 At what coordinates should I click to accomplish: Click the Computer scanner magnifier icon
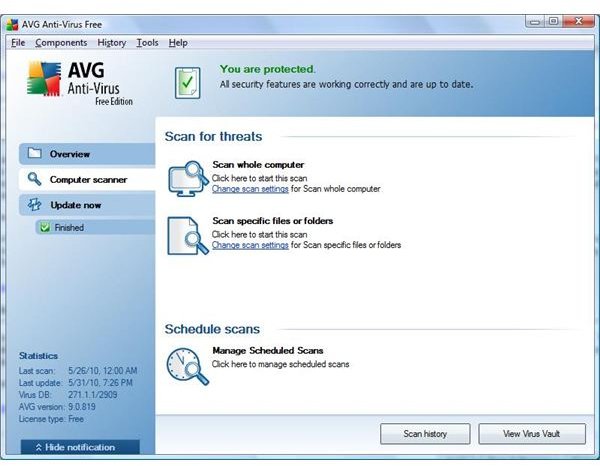(34, 179)
